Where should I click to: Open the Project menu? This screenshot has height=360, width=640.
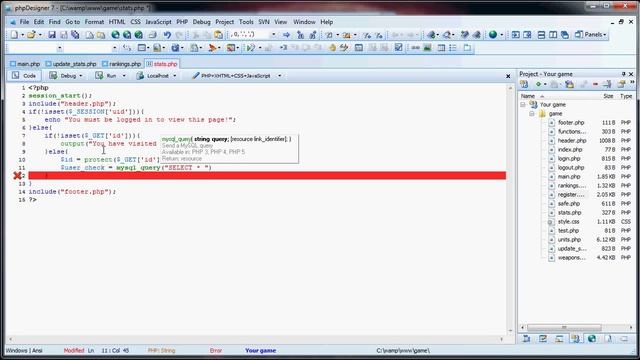pyautogui.click(x=224, y=22)
